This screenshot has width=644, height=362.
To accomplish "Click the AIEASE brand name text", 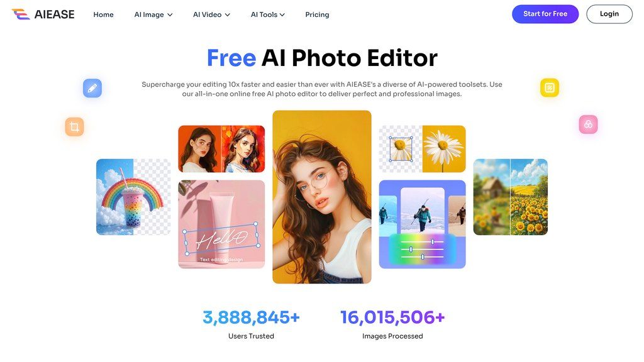I will 54,15.
